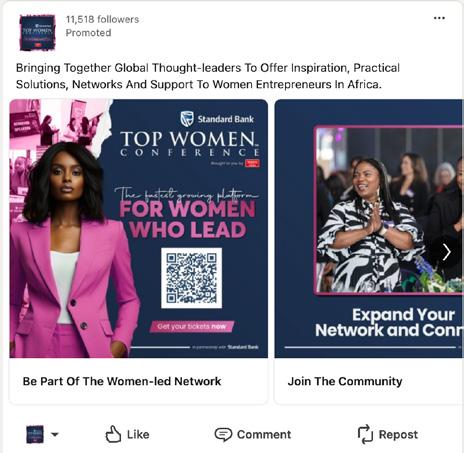
Task: Click the thumbs-up Like icon
Action: (113, 434)
